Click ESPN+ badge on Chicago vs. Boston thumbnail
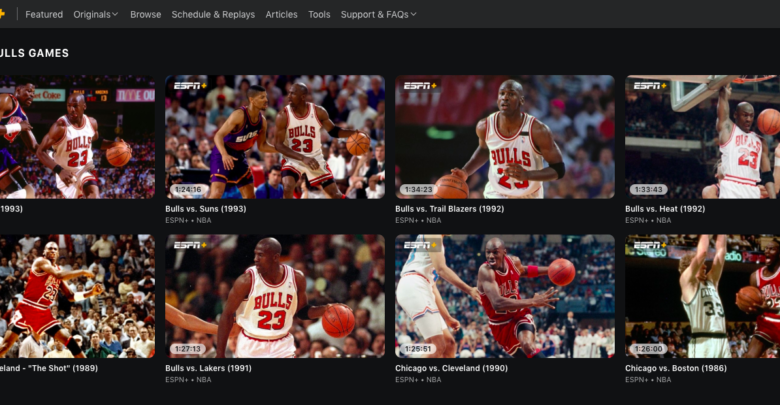Image resolution: width=780 pixels, height=405 pixels. click(x=650, y=245)
